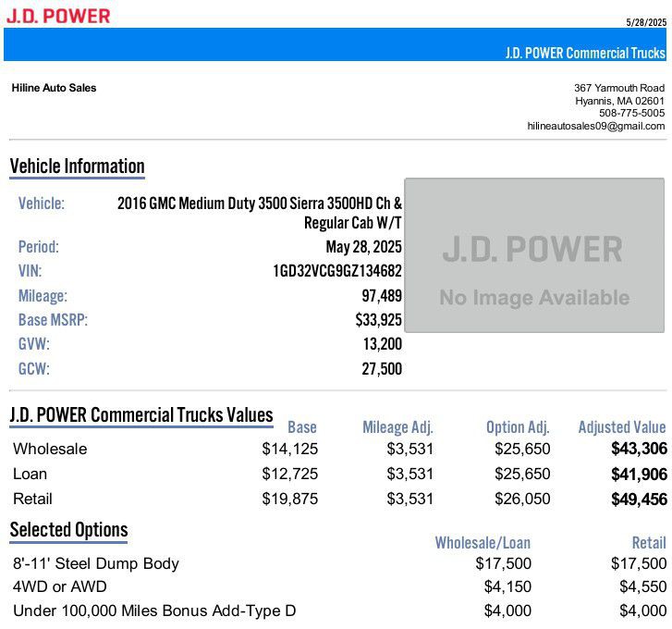Click the Retail option adjustment $26,050
Viewport: 672px width, 629px height.
tap(522, 499)
